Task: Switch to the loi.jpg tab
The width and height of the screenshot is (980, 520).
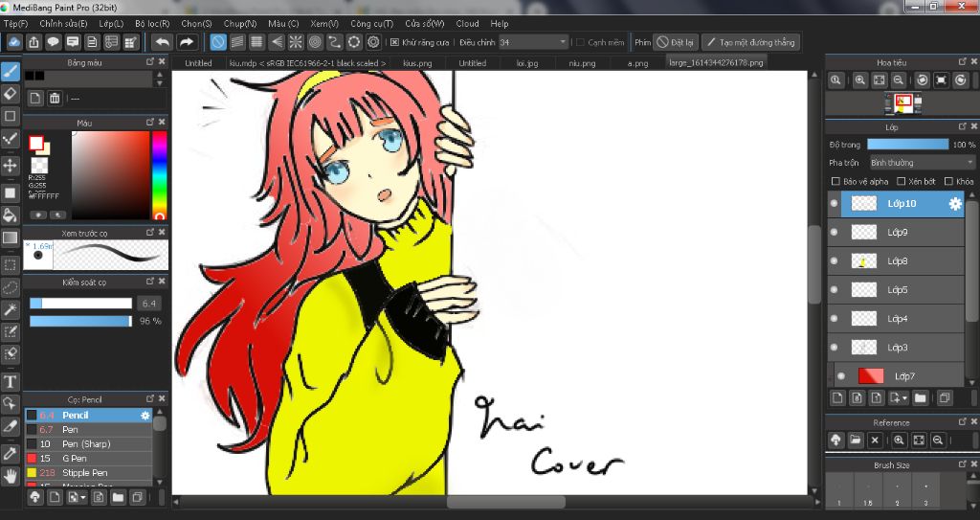Action: (x=527, y=63)
